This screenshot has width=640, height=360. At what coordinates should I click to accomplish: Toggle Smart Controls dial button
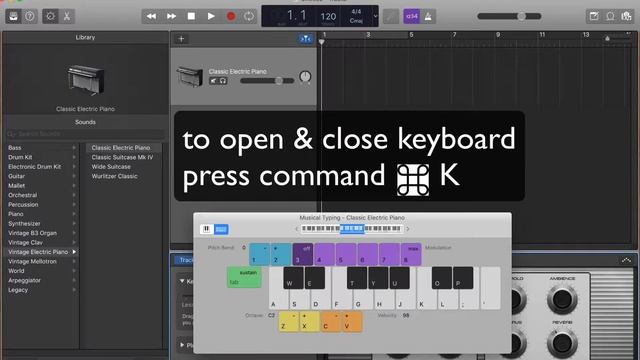tap(51, 16)
